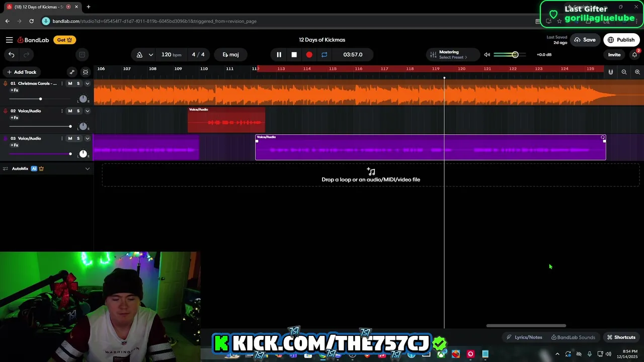Toggle the metronome icon

pos(139,54)
